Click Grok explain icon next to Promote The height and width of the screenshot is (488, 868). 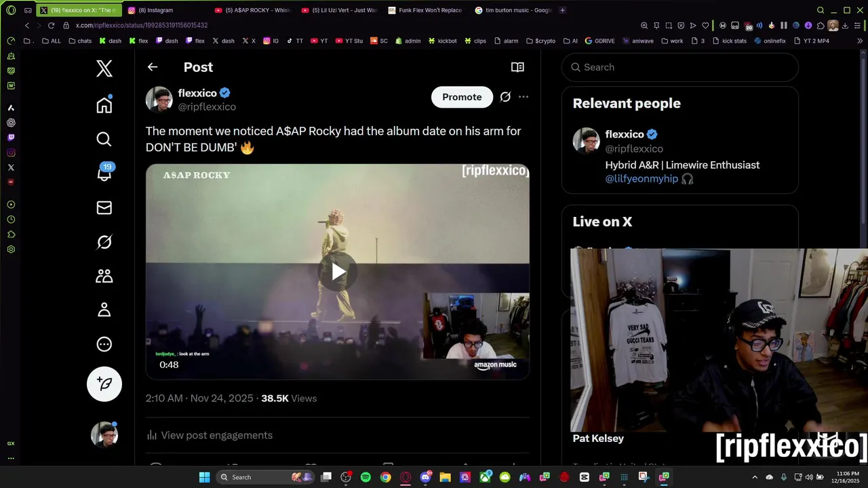tap(505, 97)
